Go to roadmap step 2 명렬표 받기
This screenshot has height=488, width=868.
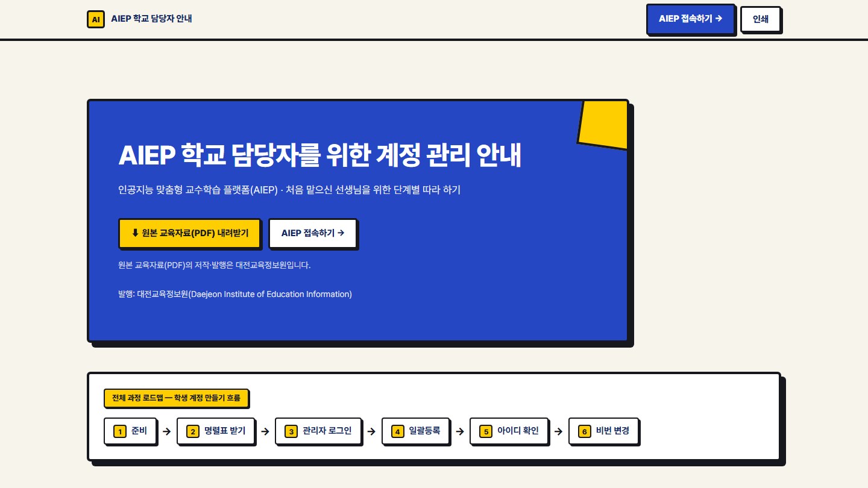click(216, 431)
